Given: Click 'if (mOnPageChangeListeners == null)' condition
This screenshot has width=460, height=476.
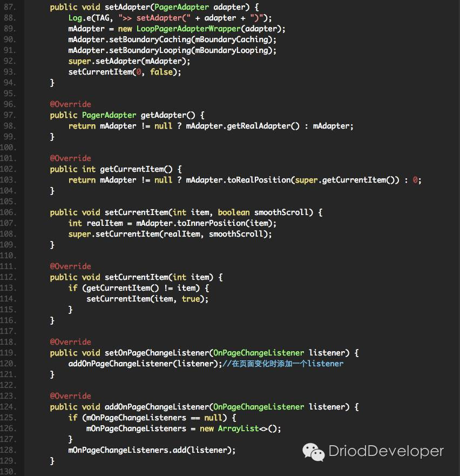Looking at the screenshot, I should [x=147, y=418].
